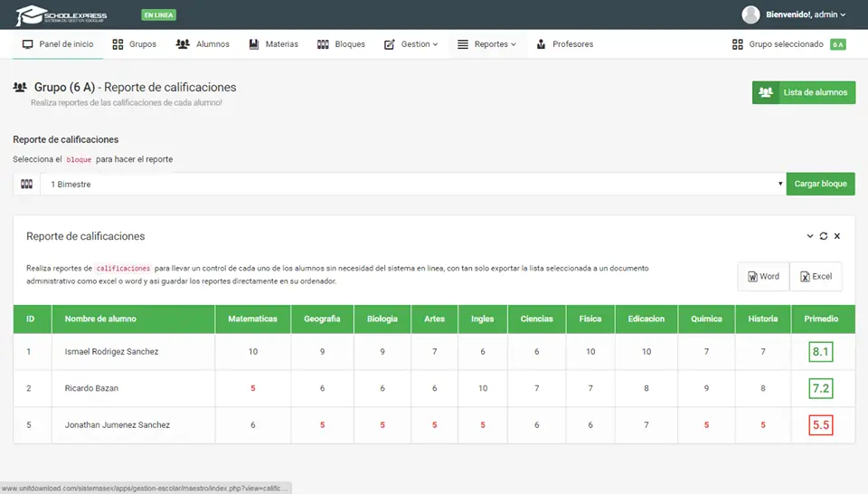Select student Ricardo Bazan

pos(91,388)
